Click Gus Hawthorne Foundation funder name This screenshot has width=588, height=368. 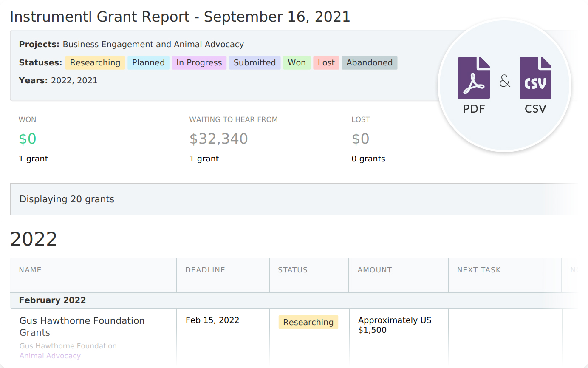[68, 346]
